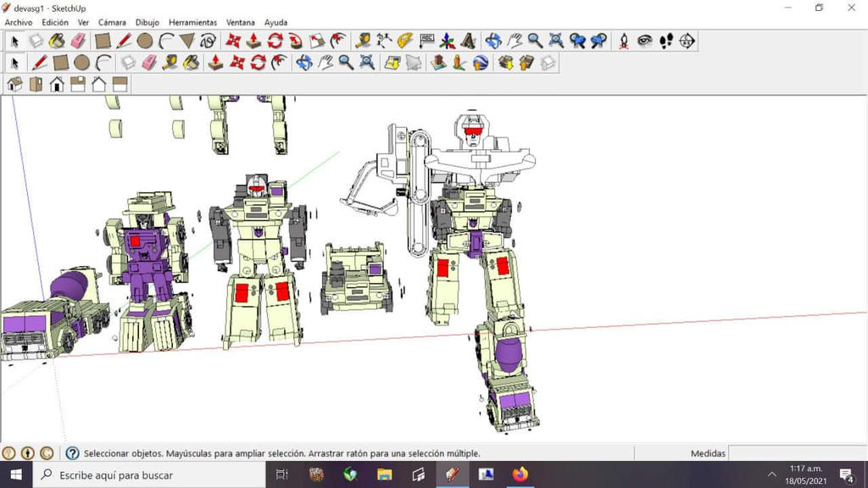Select Paint Bucket in upper toolbar row

click(x=57, y=41)
